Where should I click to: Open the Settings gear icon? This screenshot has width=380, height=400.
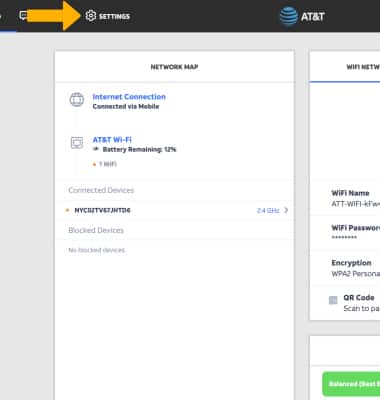[x=91, y=16]
